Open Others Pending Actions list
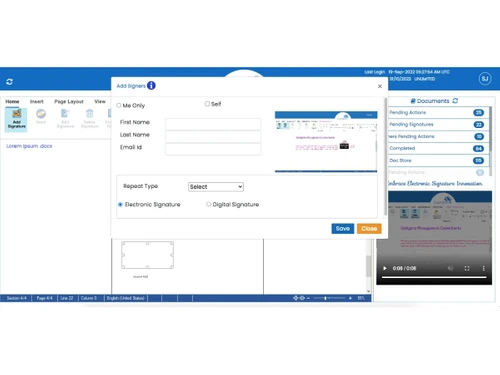500x375 pixels. pos(438,137)
